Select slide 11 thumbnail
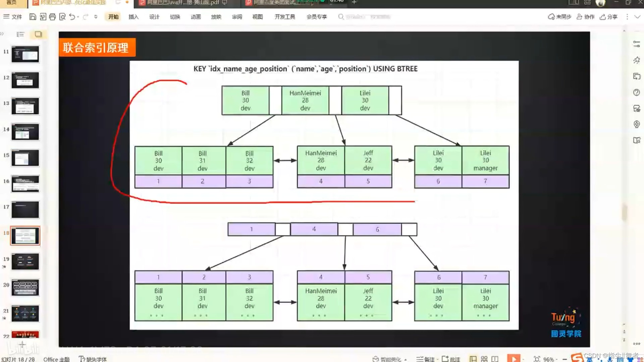 click(25, 54)
